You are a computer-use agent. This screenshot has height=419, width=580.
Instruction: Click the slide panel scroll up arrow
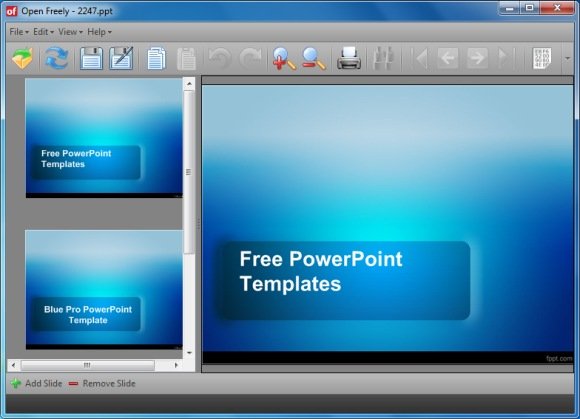189,84
